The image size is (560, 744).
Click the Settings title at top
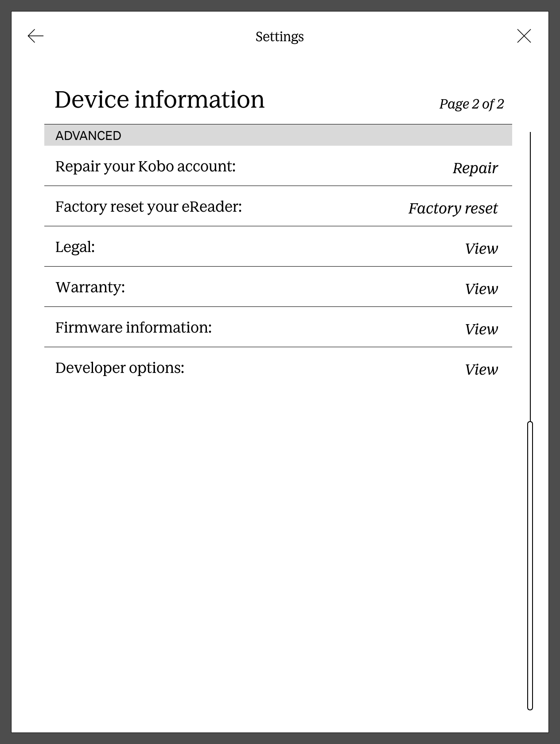280,36
